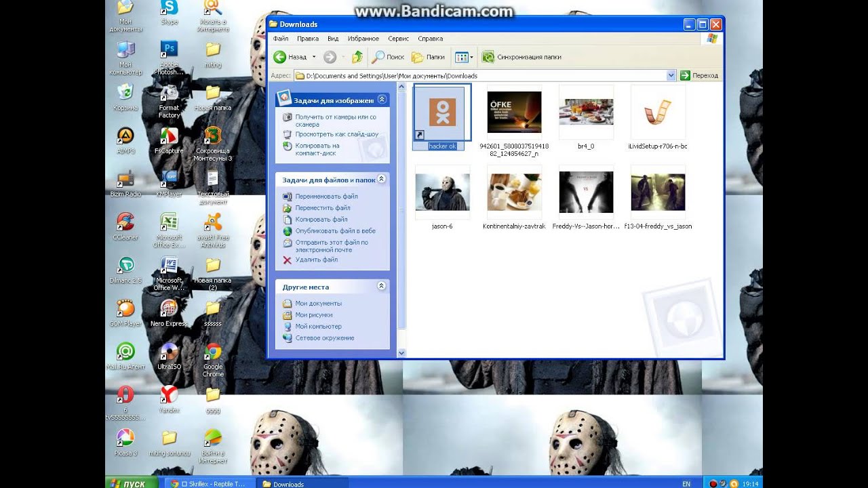Click Переименовать файл link
The image size is (868, 488).
pos(326,197)
